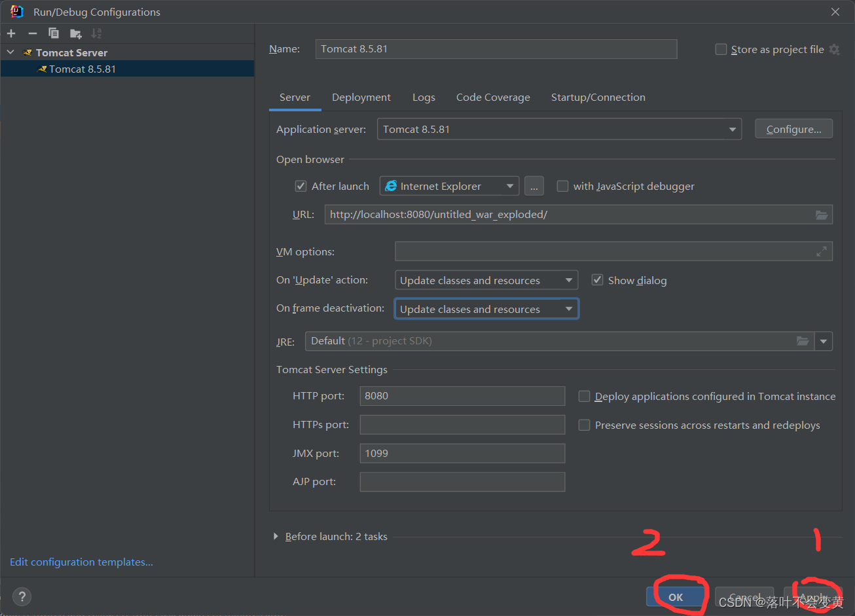Open the Logs tab
The height and width of the screenshot is (616, 855).
tap(424, 97)
